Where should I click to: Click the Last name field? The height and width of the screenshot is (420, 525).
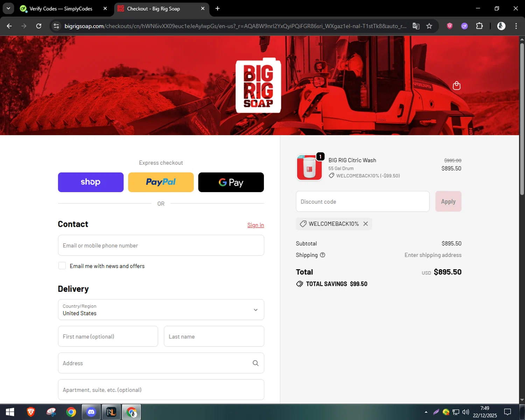click(x=214, y=336)
